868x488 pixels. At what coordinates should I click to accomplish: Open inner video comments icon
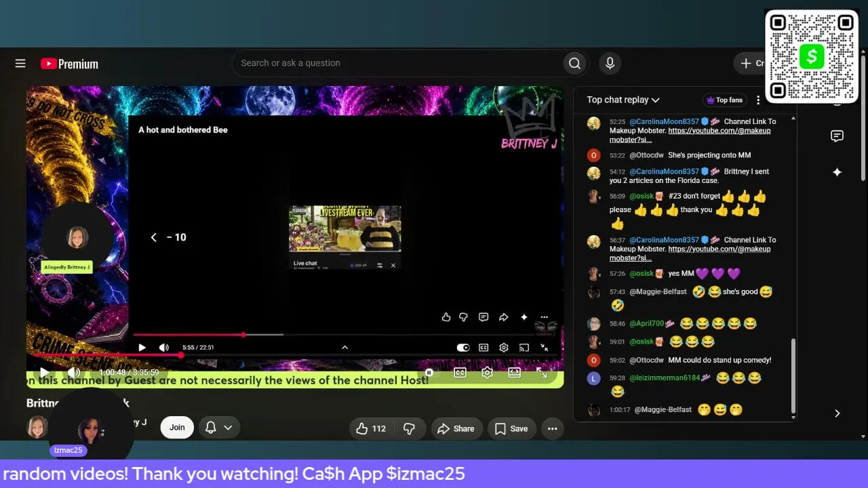click(x=484, y=317)
